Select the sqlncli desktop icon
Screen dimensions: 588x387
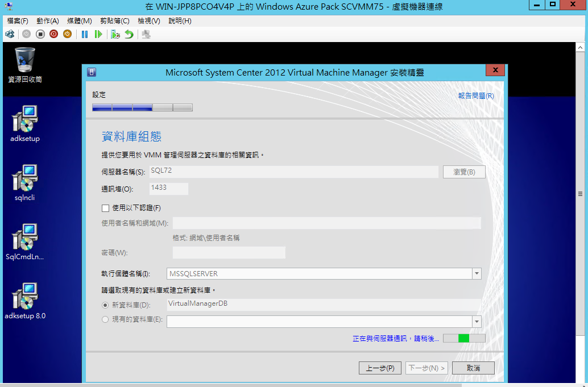(25, 183)
